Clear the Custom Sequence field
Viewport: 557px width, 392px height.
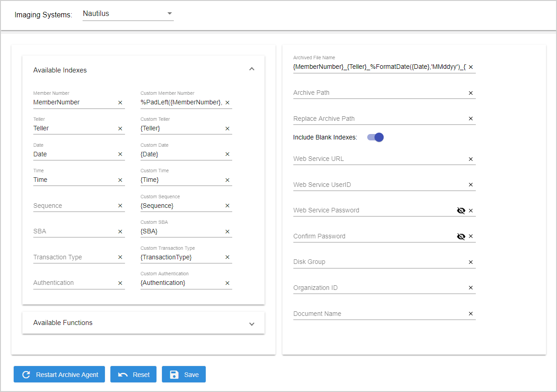click(228, 206)
